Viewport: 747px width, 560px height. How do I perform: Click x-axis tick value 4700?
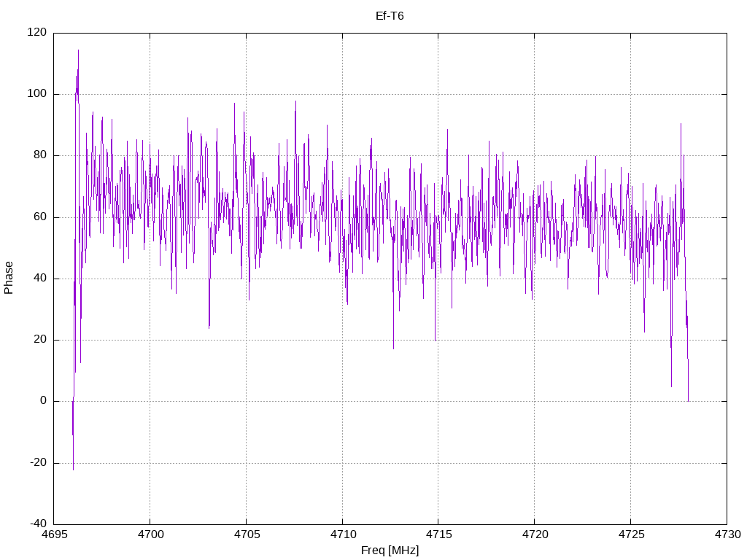pyautogui.click(x=150, y=534)
